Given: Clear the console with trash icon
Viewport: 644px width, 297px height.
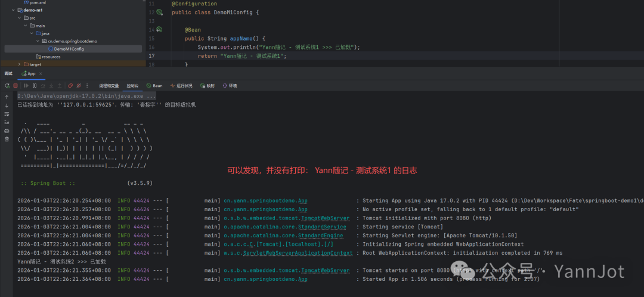Looking at the screenshot, I should pyautogui.click(x=7, y=140).
